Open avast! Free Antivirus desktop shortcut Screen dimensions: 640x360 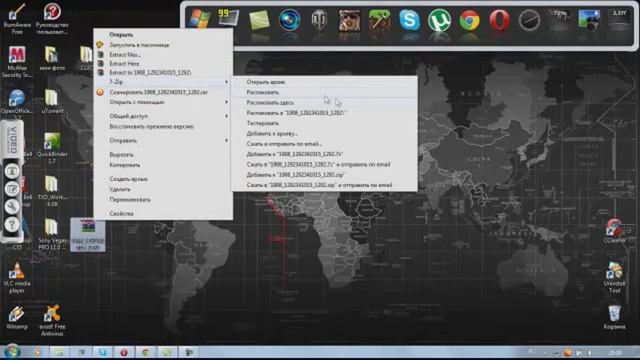(x=52, y=320)
